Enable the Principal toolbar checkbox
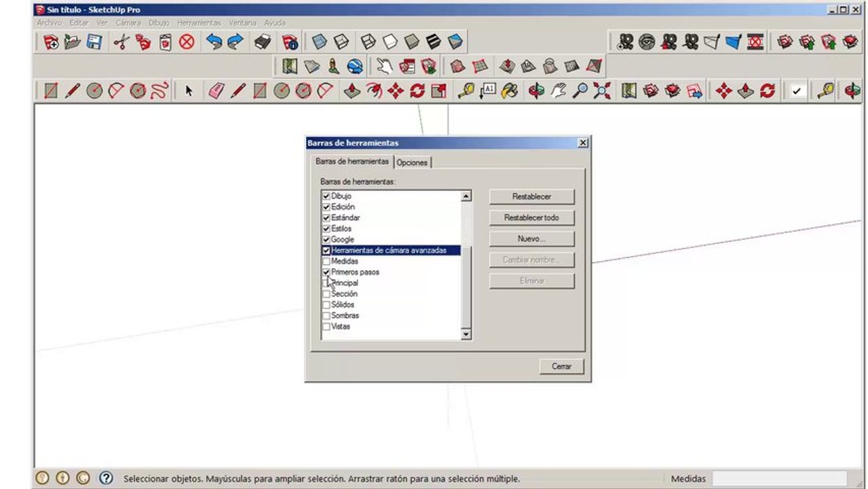 [326, 283]
